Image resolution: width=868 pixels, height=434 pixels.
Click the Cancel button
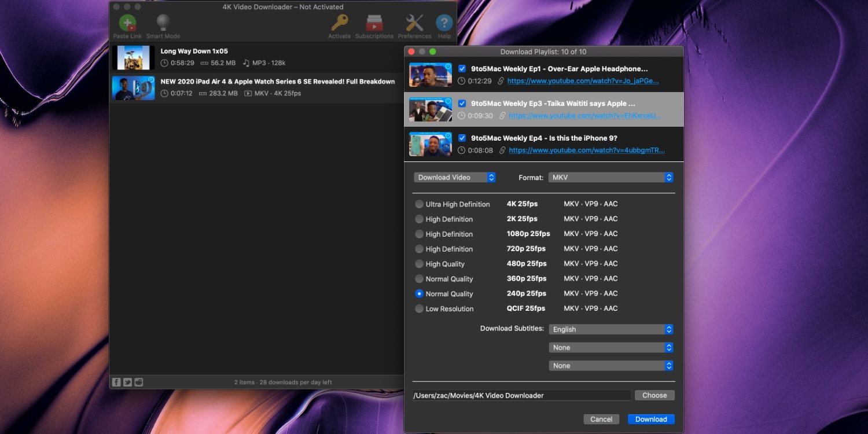click(601, 420)
